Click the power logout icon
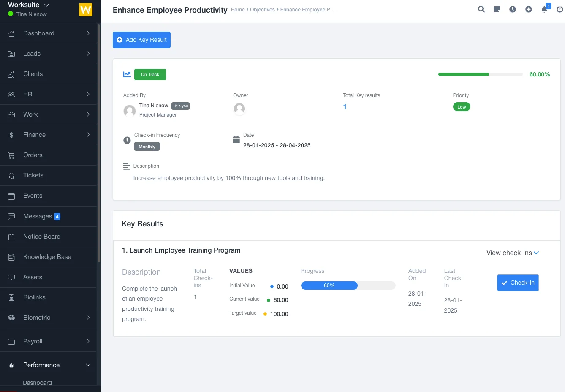The height and width of the screenshot is (392, 565). pos(560,9)
